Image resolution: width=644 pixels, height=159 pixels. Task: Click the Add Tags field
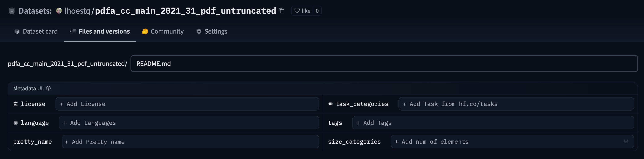[x=493, y=123]
